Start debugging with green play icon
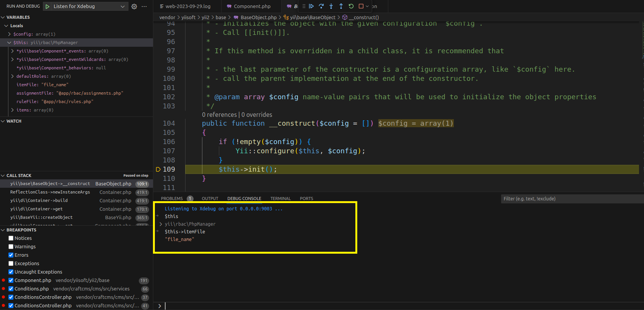 (48, 7)
